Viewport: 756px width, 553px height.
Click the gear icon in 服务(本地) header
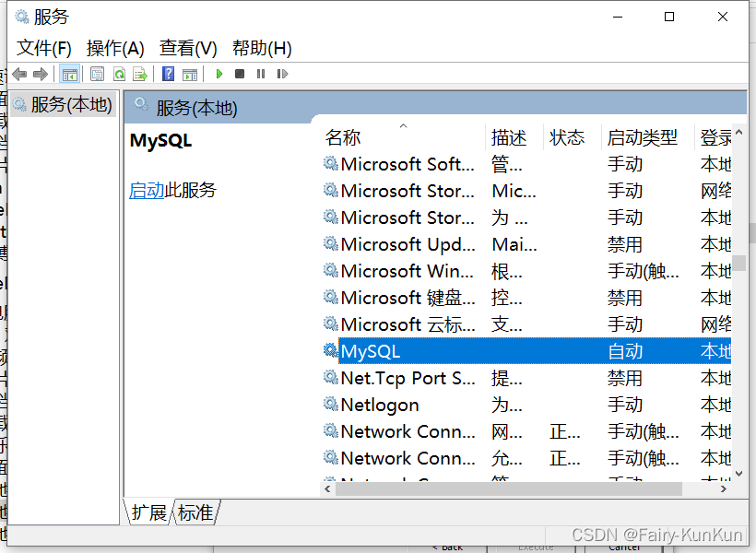pos(141,103)
